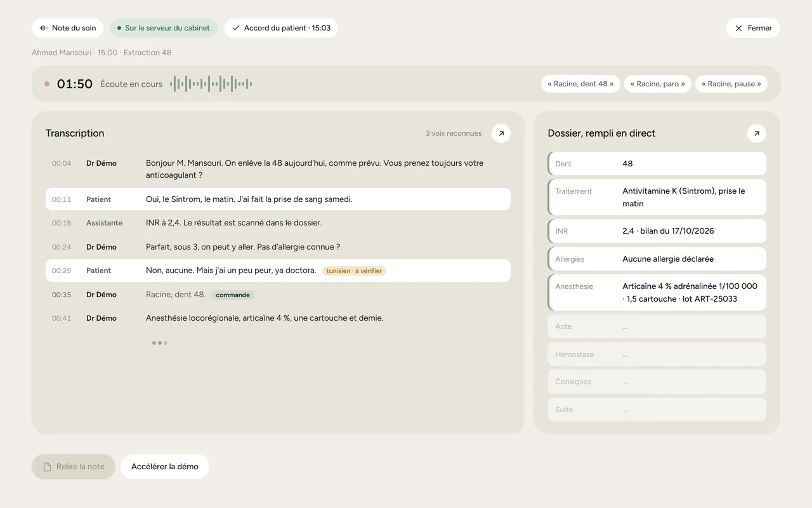
Task: Click the waveform icon in Note du soin
Action: (x=44, y=28)
